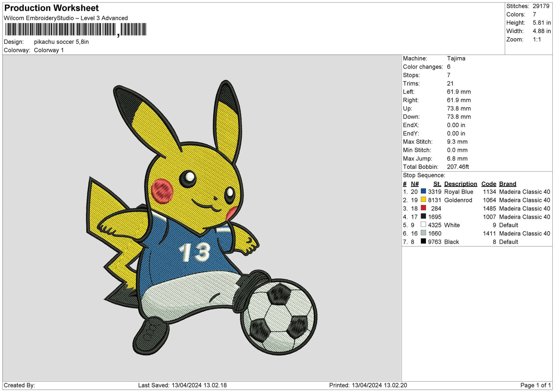The width and height of the screenshot is (555, 392).
Task: Click the barcode under the worksheet title
Action: coord(76,30)
